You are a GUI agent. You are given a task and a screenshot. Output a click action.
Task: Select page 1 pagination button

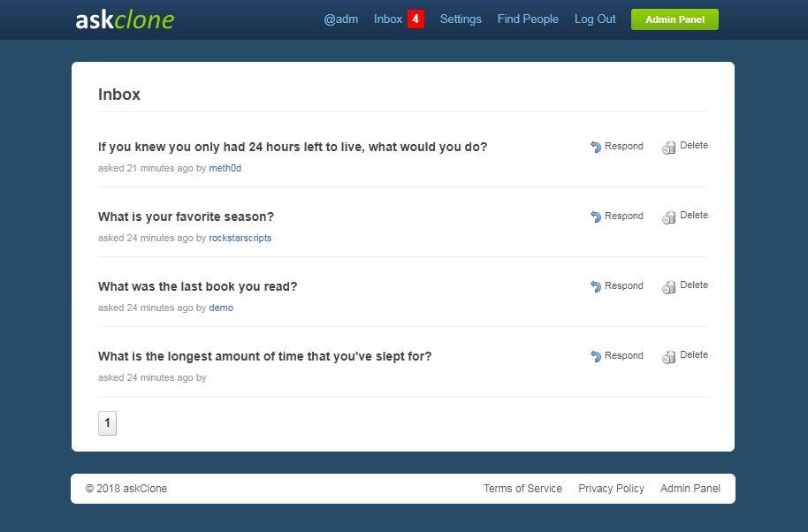[107, 422]
